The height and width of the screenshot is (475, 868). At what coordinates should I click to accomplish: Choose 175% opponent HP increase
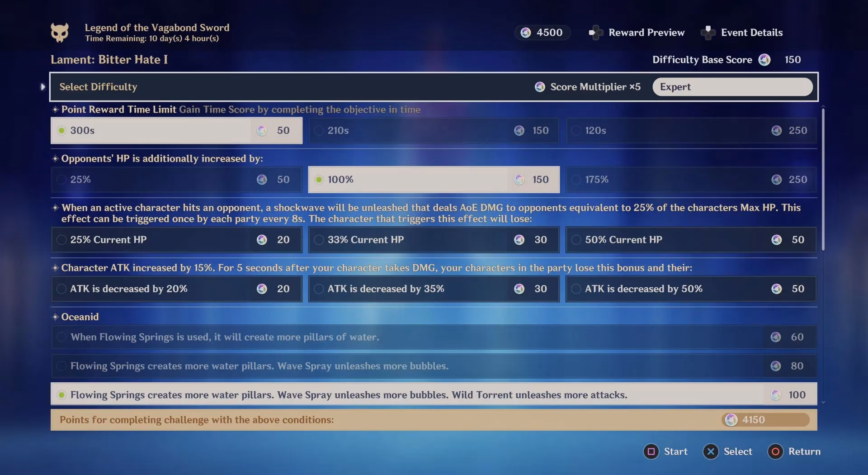point(690,180)
